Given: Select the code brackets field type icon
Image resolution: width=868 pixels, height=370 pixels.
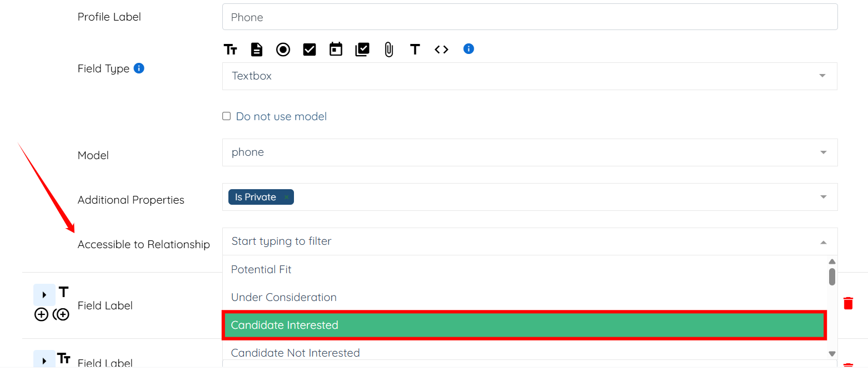Looking at the screenshot, I should [441, 50].
